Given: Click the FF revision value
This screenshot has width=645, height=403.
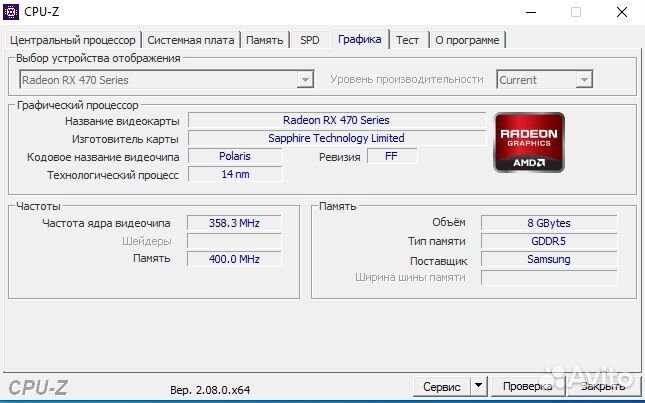Looking at the screenshot, I should [391, 156].
